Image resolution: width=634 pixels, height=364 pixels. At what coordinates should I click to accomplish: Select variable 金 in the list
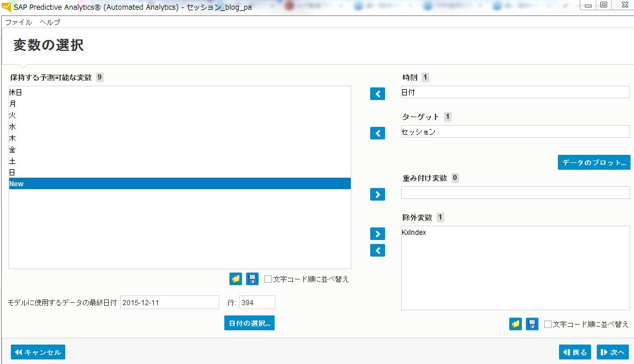[x=180, y=150]
